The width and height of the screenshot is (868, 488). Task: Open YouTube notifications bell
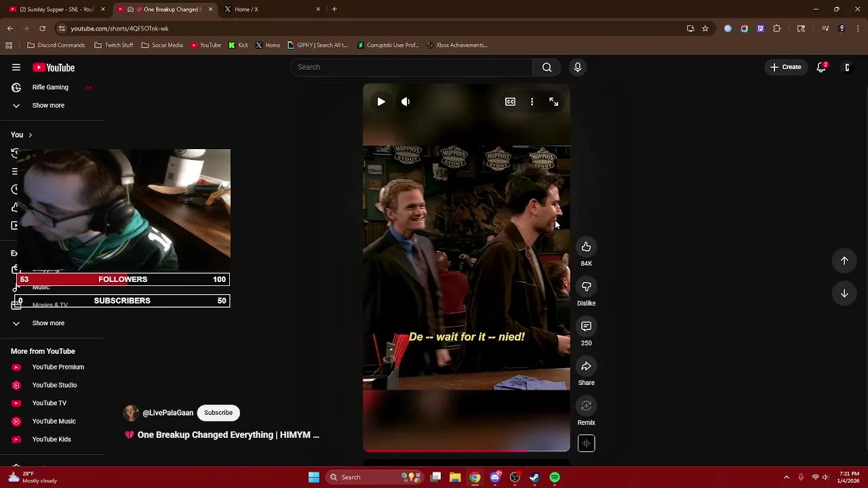821,67
